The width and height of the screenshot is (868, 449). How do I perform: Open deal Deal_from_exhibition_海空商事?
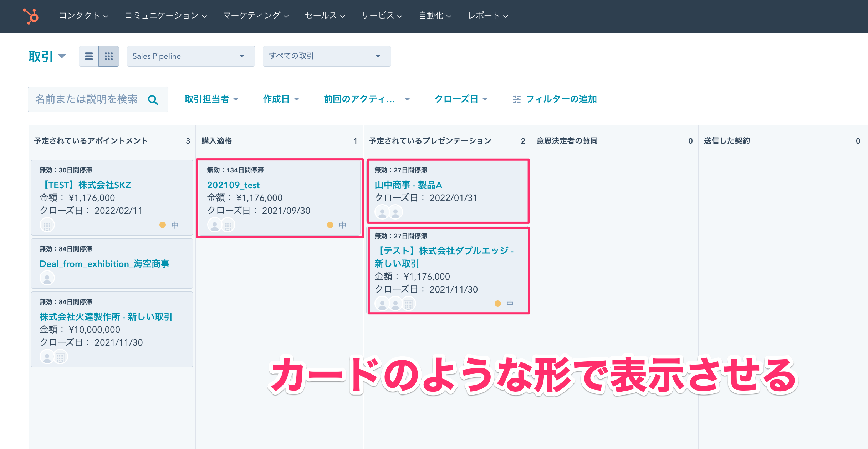tap(104, 264)
